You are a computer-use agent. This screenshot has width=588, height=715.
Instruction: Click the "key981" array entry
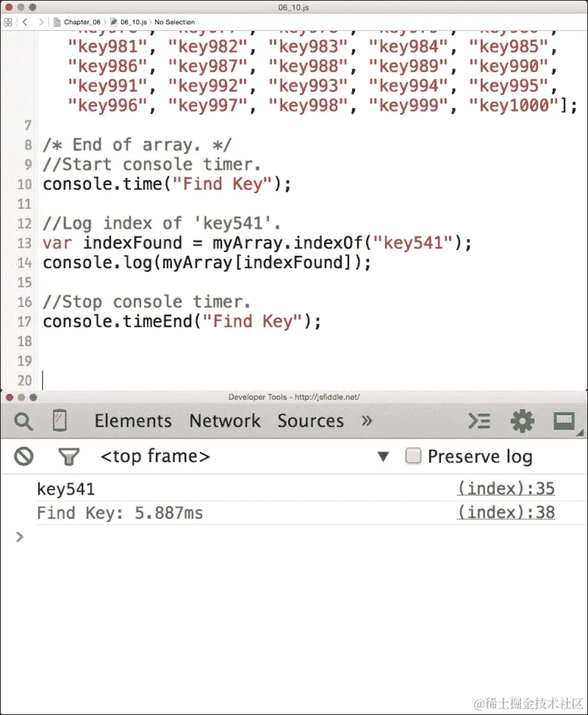(107, 46)
